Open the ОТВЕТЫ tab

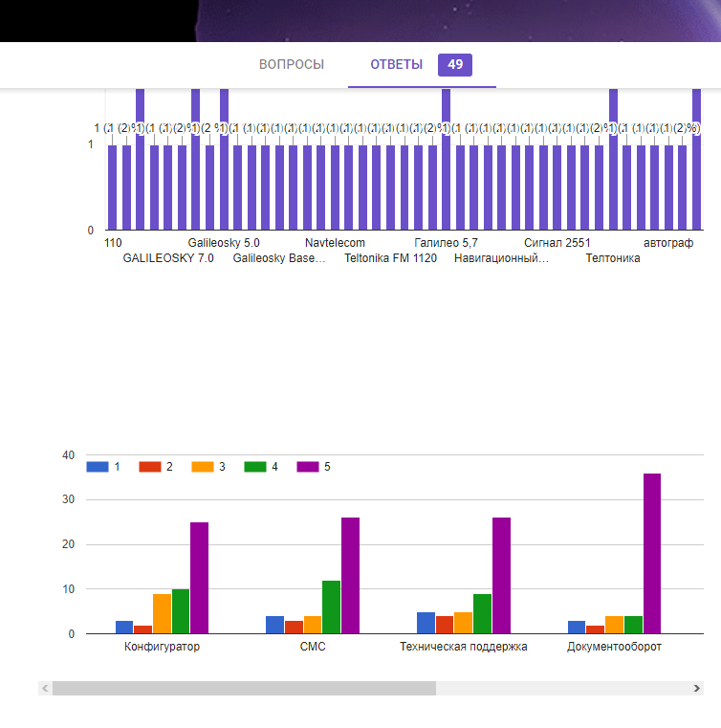pyautogui.click(x=396, y=65)
